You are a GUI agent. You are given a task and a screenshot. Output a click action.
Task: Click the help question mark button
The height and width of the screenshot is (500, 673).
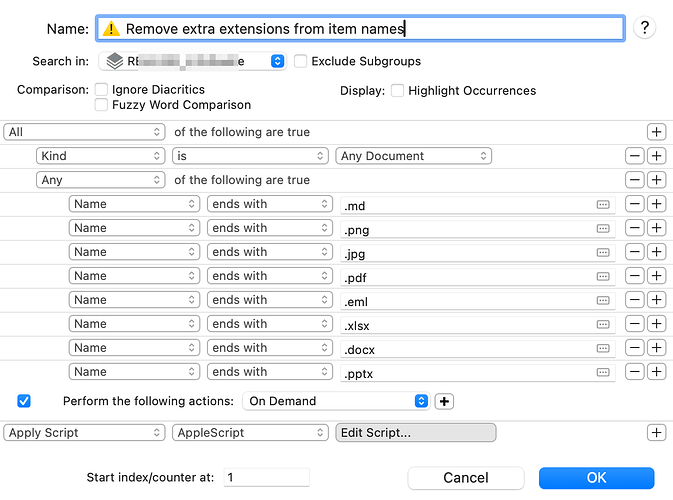point(646,28)
